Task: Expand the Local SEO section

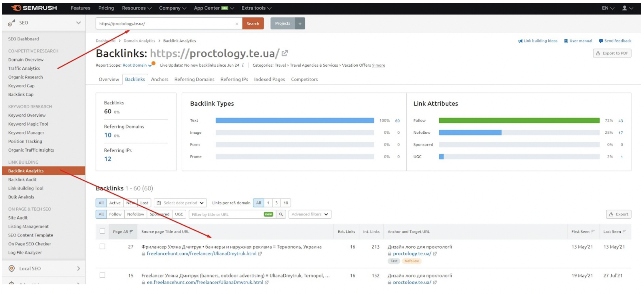Action: [x=78, y=268]
